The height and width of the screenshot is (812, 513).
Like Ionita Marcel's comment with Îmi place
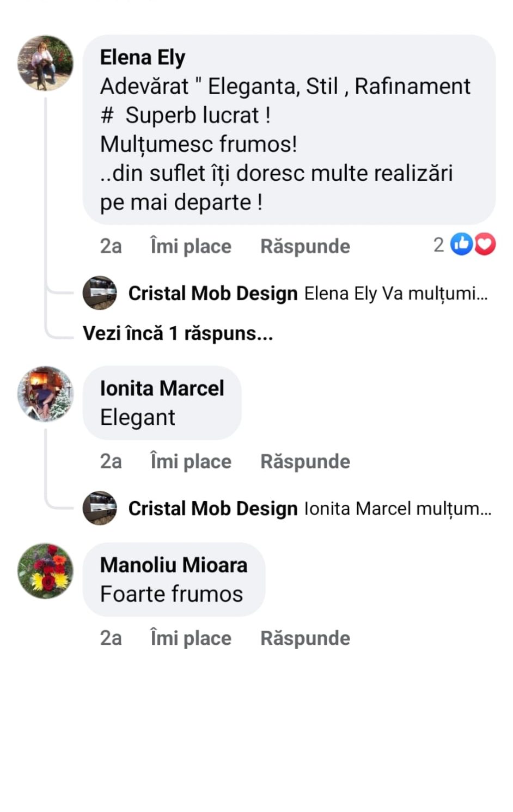pyautogui.click(x=191, y=461)
